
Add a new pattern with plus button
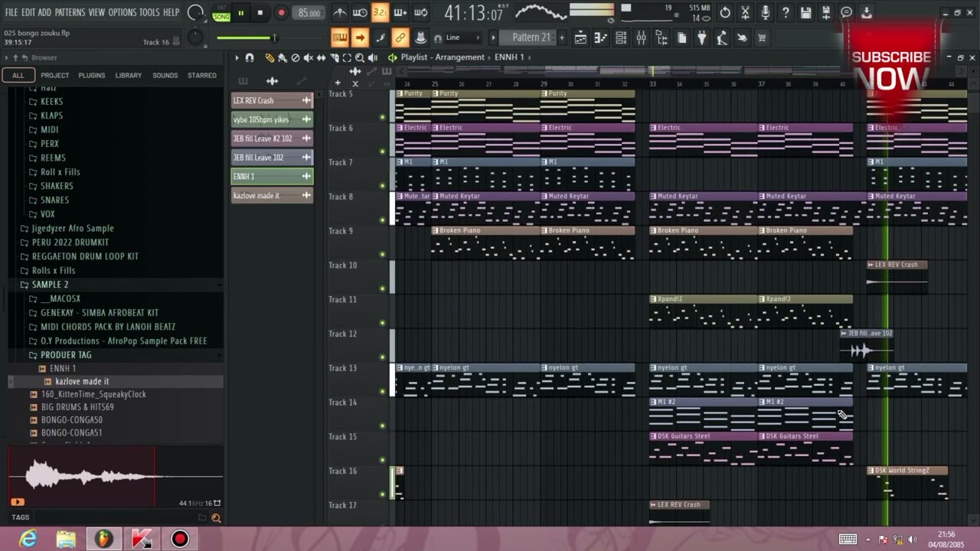tap(562, 37)
